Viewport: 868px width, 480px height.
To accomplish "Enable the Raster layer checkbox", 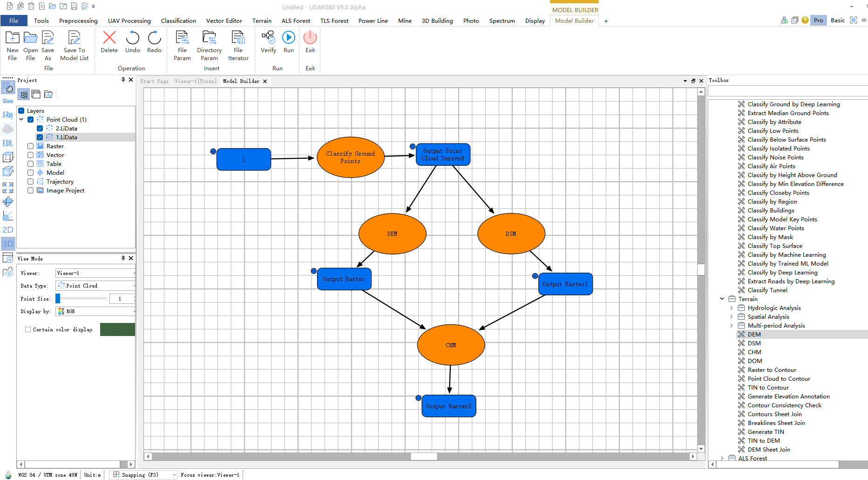I will (x=30, y=146).
